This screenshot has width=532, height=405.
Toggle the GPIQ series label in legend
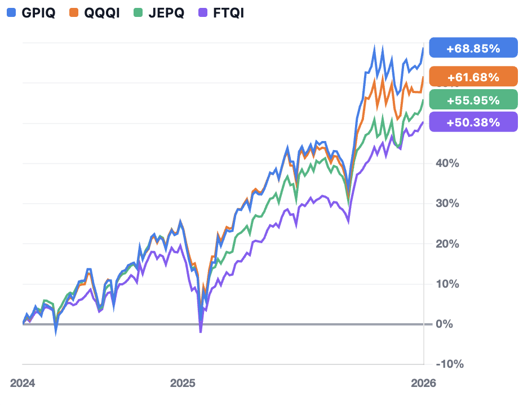(x=38, y=13)
